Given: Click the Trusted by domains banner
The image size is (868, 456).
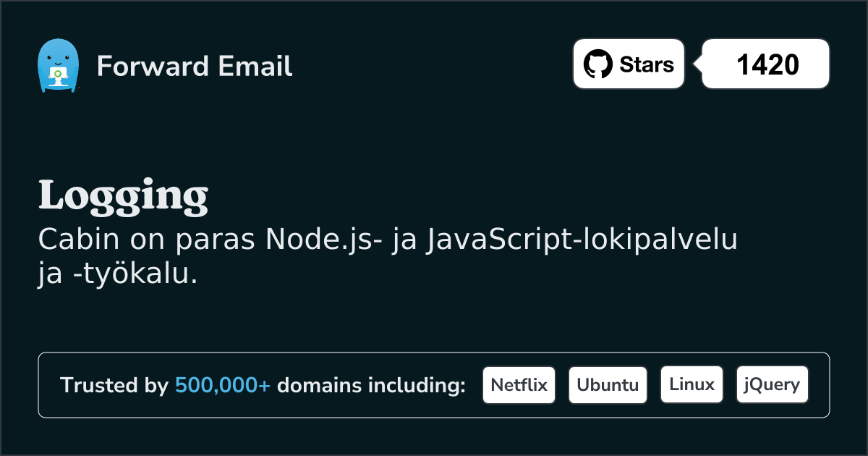Looking at the screenshot, I should pyautogui.click(x=434, y=384).
